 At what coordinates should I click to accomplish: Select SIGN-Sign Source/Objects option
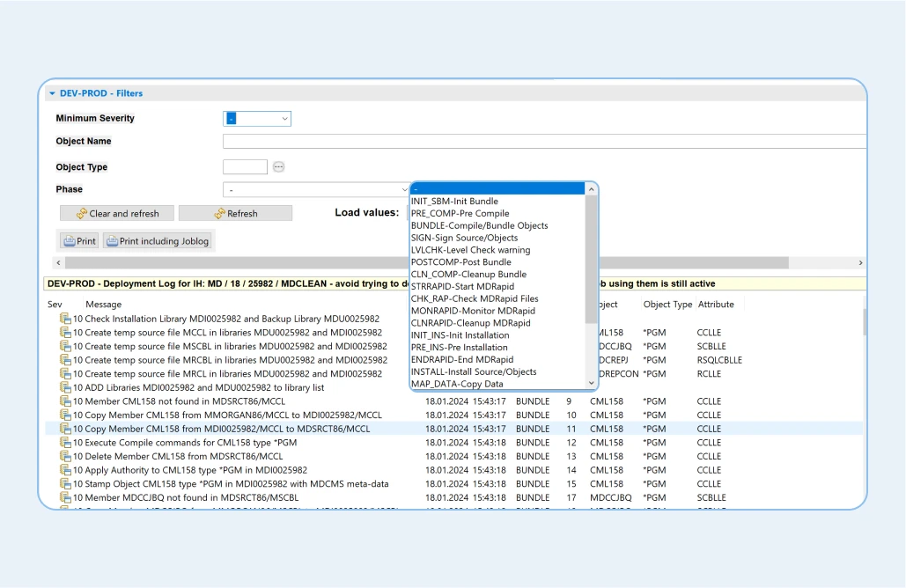coord(464,238)
